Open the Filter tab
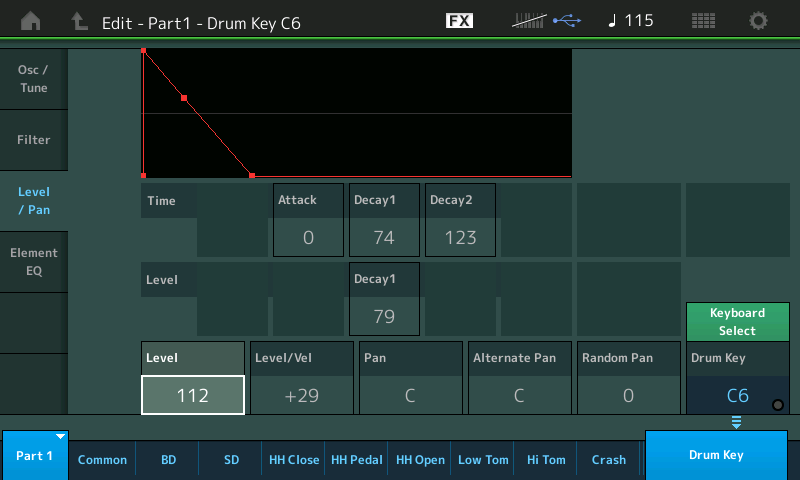The image size is (800, 480). tap(33, 140)
